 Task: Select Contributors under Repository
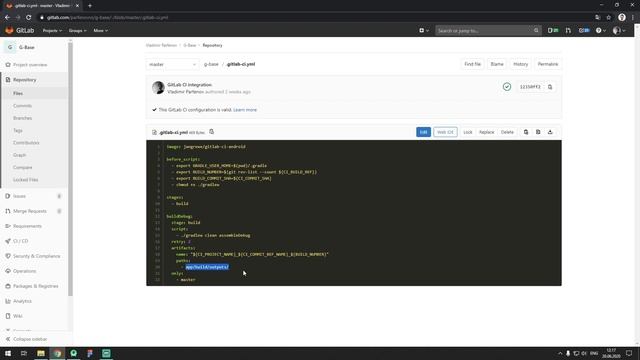26,143
